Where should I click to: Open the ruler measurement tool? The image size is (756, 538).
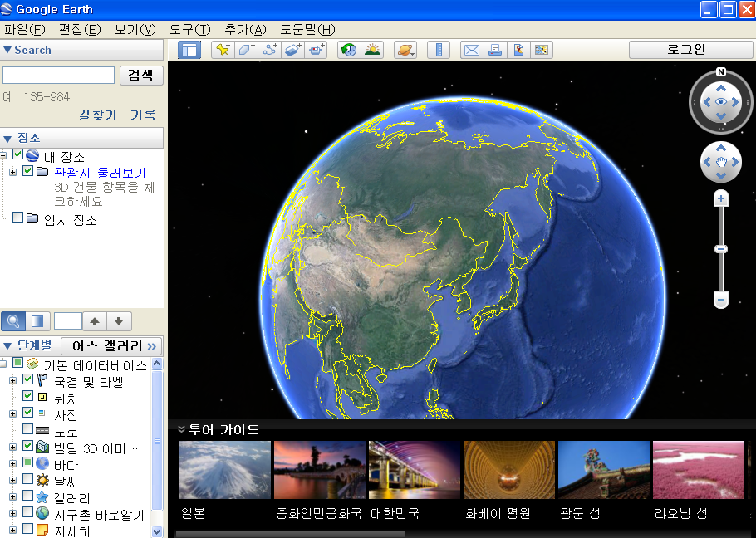[x=439, y=50]
